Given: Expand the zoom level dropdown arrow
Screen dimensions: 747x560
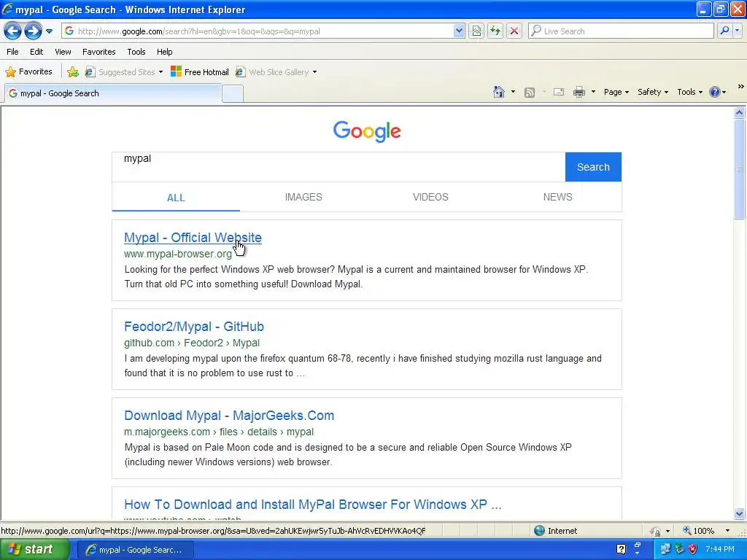Looking at the screenshot, I should point(727,531).
